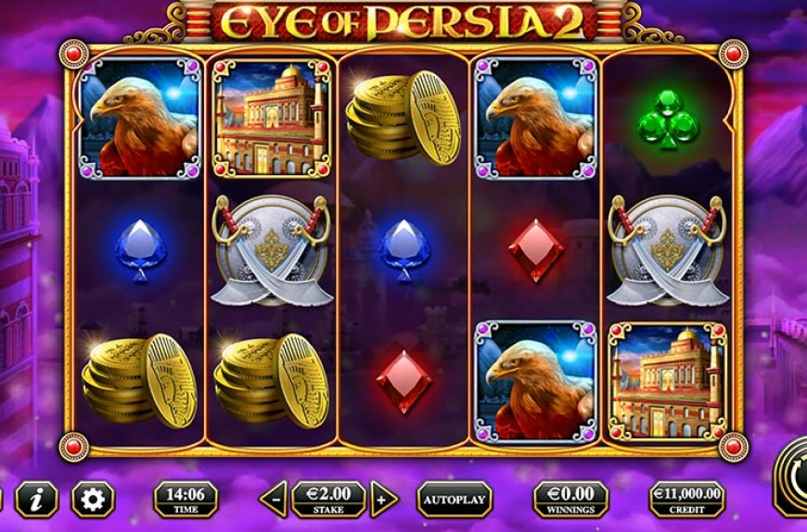Select the bottom-right palace symbol

[x=668, y=382]
